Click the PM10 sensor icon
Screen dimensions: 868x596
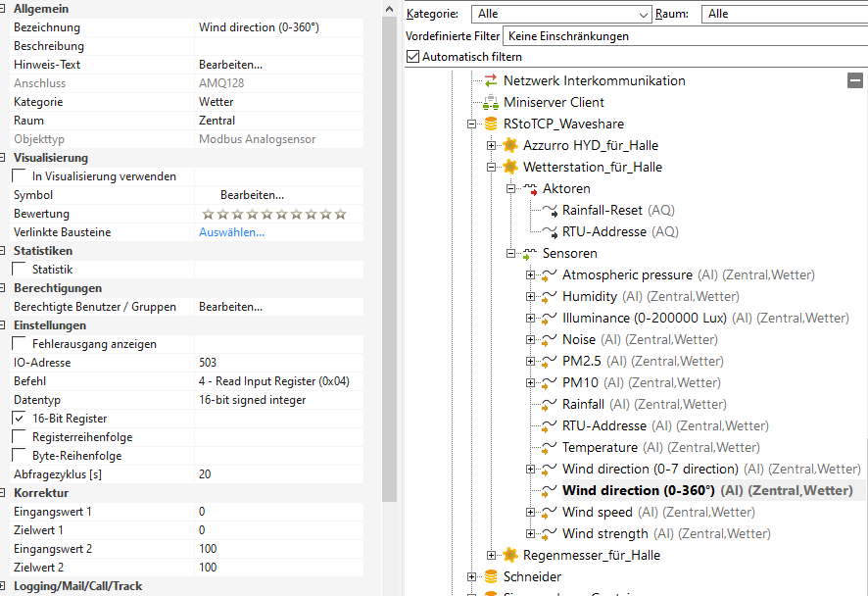[x=550, y=383]
